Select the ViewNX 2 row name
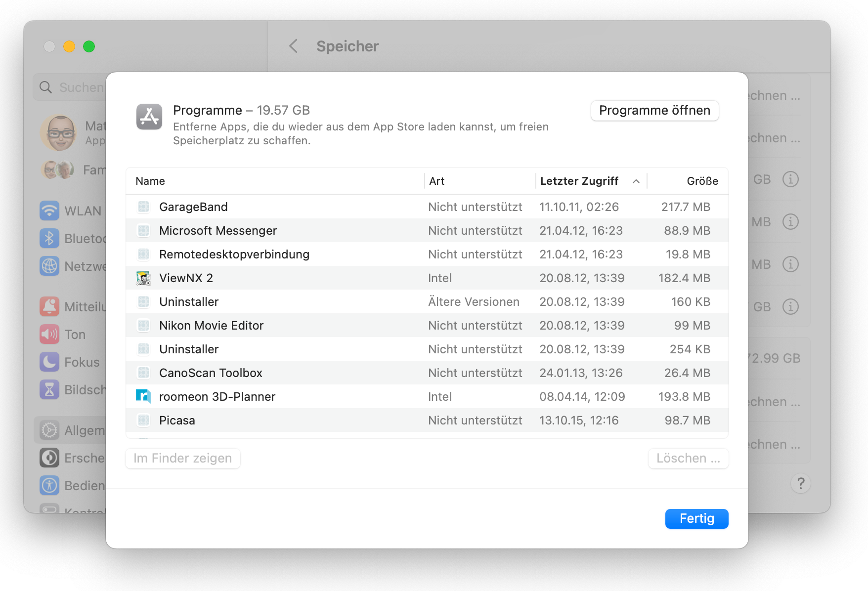Viewport: 868px width, 591px height. point(186,278)
